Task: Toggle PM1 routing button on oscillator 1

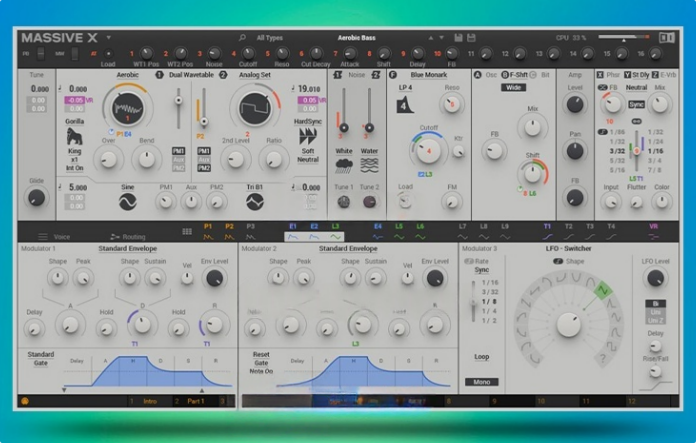Action: point(178,151)
